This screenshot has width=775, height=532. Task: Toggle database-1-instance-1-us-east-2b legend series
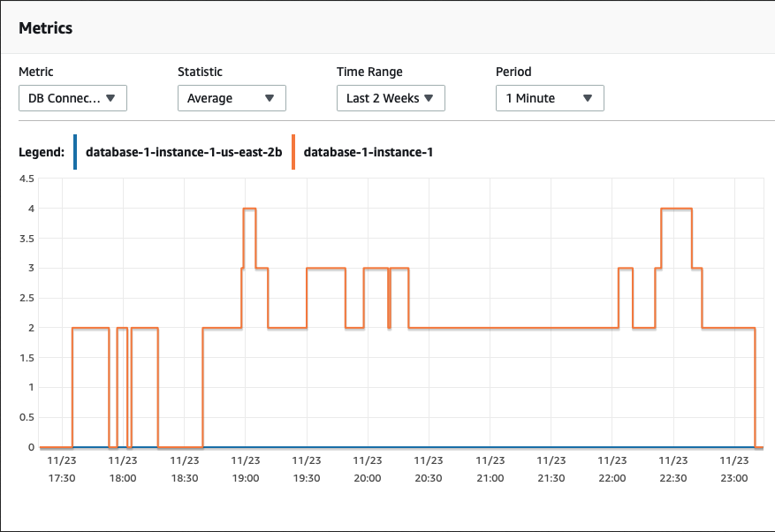(x=184, y=152)
